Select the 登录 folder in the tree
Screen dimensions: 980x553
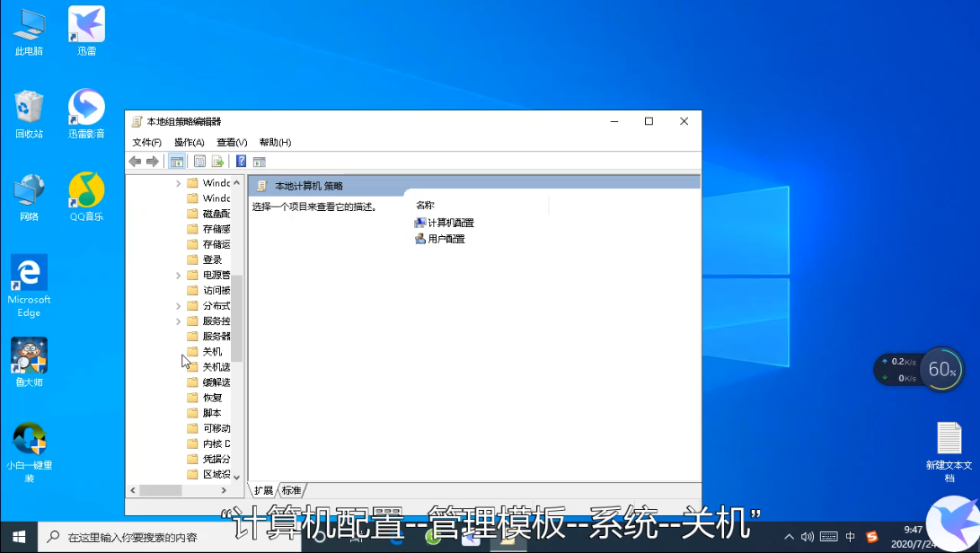[211, 259]
